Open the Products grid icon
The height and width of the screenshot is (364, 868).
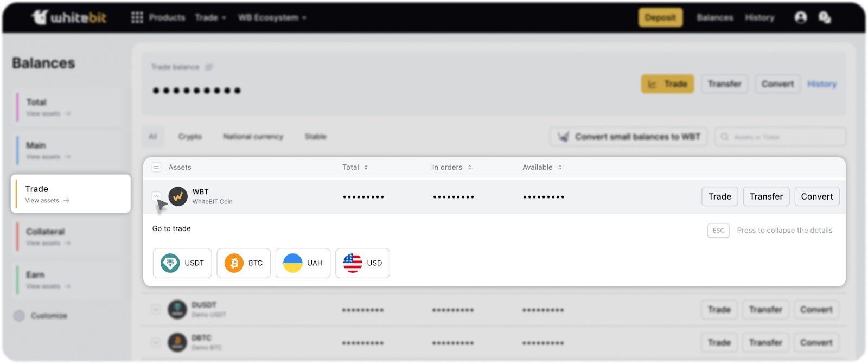[137, 17]
